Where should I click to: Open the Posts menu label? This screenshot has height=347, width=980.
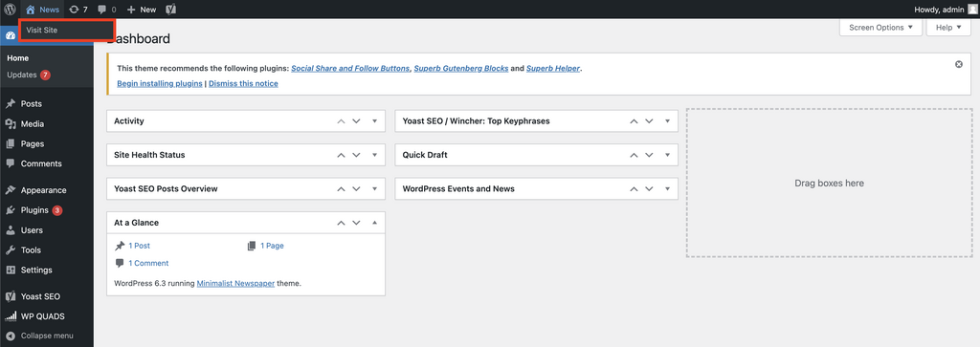coord(32,104)
